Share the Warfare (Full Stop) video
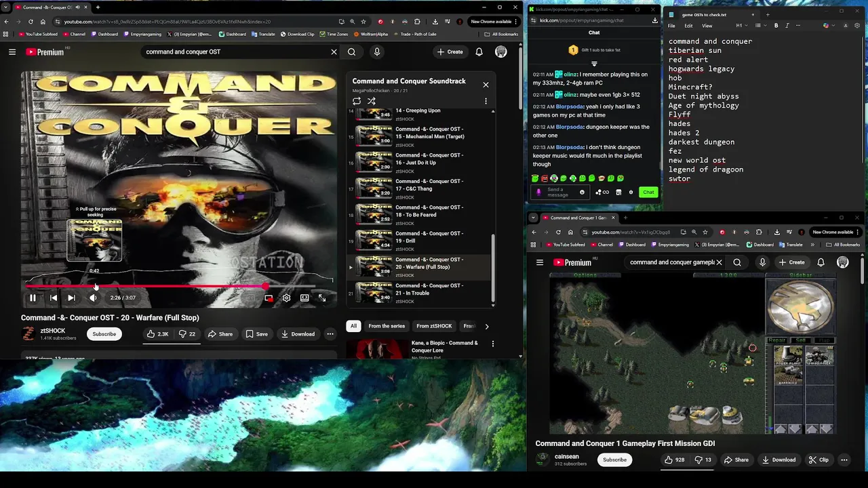The width and height of the screenshot is (868, 488). click(x=220, y=334)
